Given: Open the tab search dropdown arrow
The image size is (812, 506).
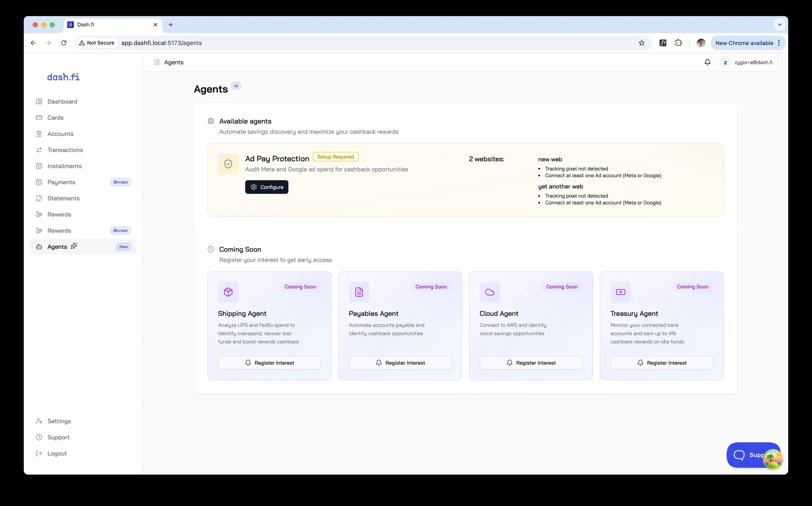Looking at the screenshot, I should point(780,25).
